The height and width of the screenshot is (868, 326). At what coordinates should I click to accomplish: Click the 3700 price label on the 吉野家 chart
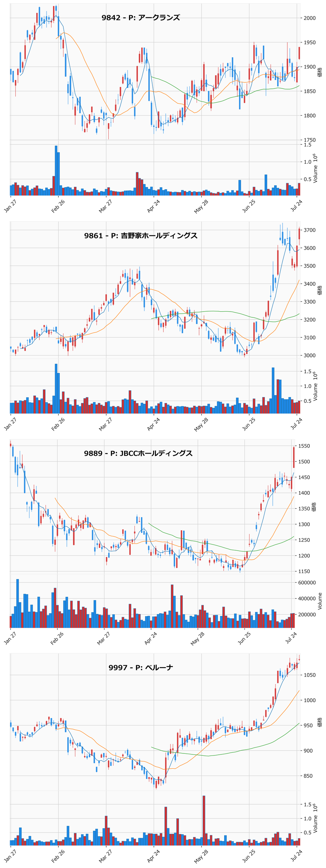click(x=309, y=230)
